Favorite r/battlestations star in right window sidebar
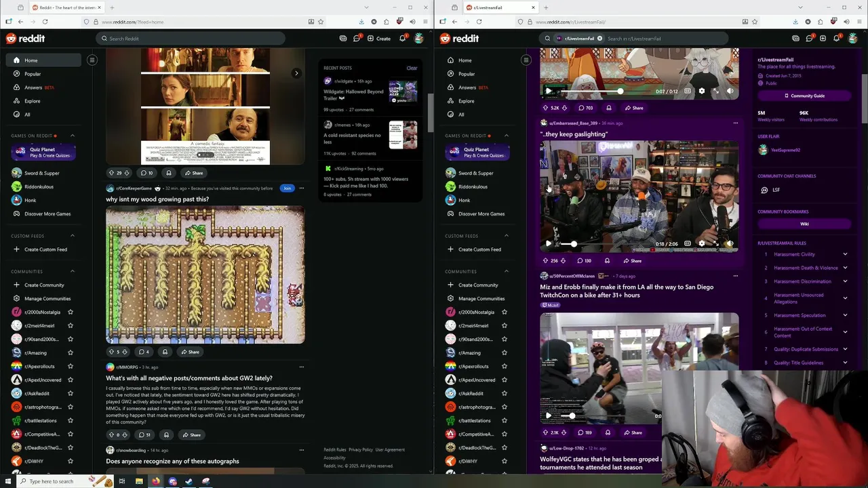The width and height of the screenshot is (868, 488). point(505,420)
